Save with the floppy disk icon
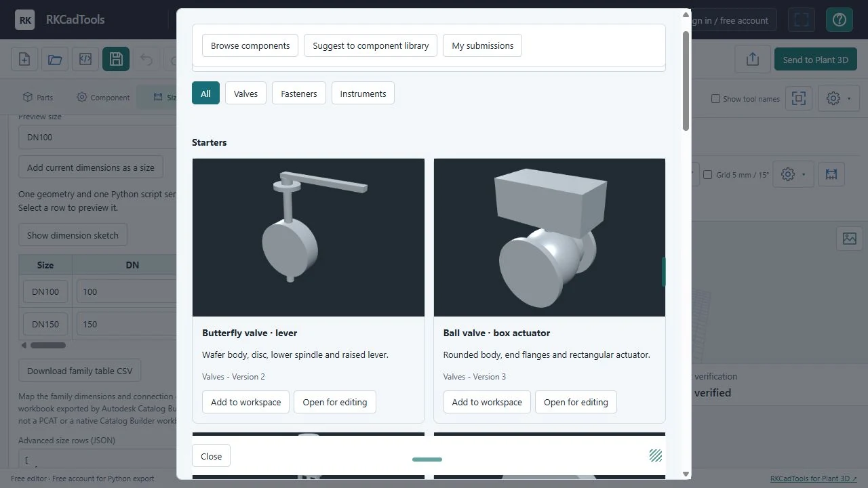 click(x=116, y=59)
